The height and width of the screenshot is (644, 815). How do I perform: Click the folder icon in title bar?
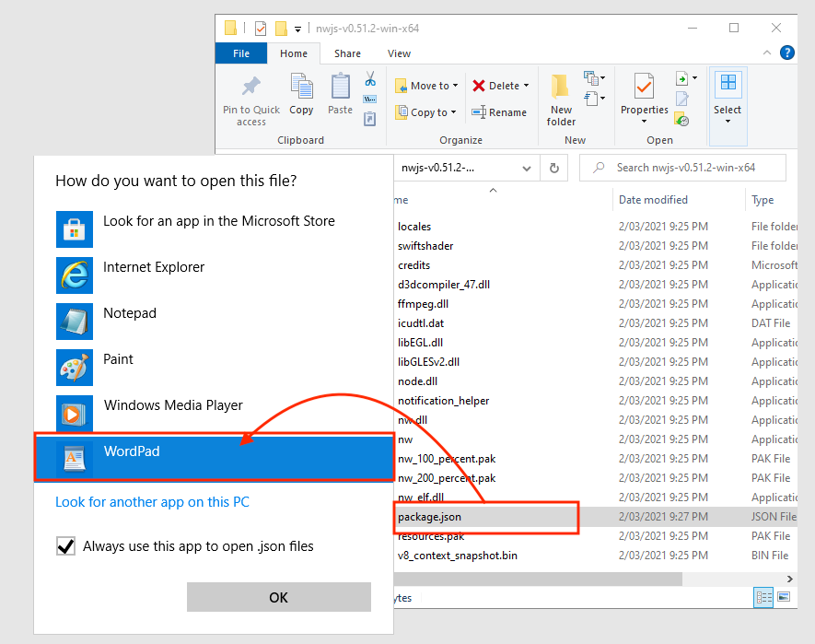coord(231,28)
